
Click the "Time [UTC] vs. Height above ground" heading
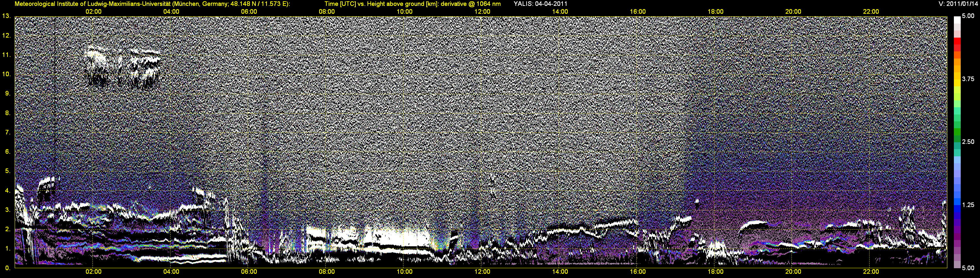(x=412, y=4)
